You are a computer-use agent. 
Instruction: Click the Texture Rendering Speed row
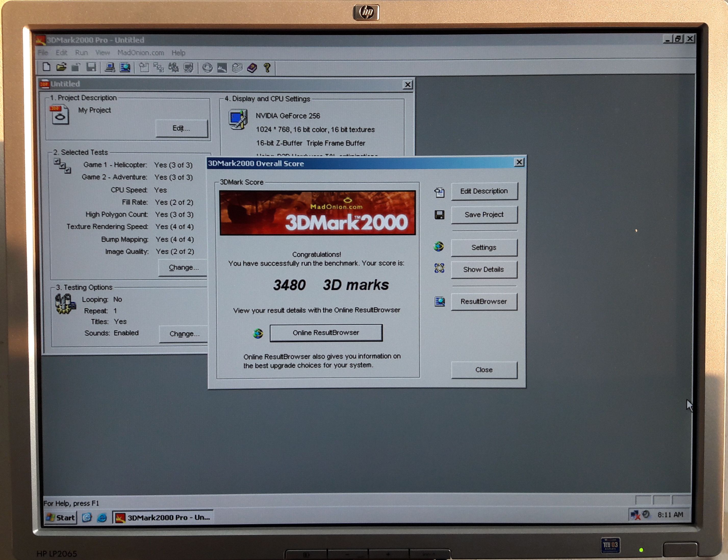130,227
